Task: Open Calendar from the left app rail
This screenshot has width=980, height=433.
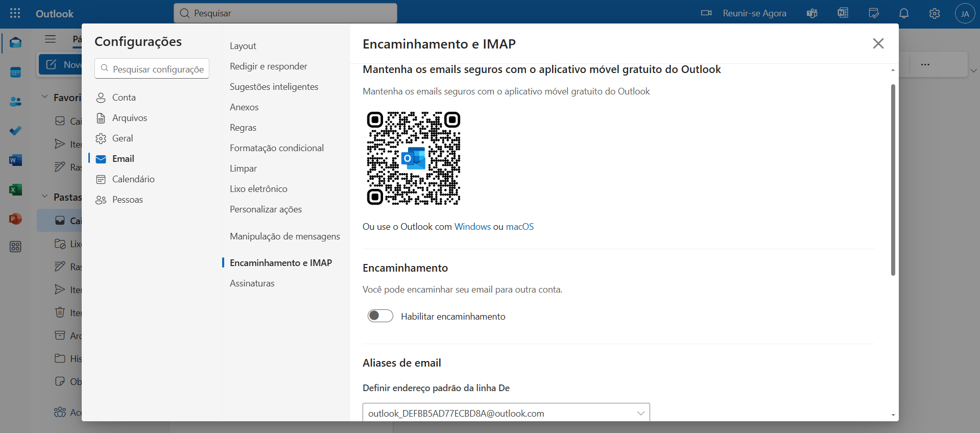Action: (15, 73)
